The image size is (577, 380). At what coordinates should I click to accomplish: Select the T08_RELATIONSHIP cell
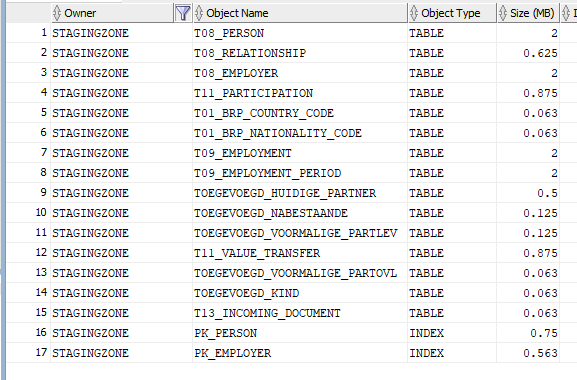click(300, 53)
